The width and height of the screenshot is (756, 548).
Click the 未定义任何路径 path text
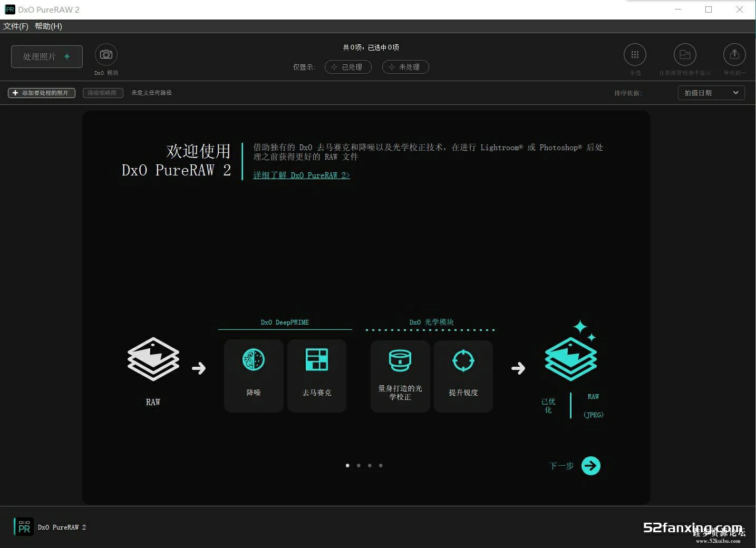click(x=152, y=93)
